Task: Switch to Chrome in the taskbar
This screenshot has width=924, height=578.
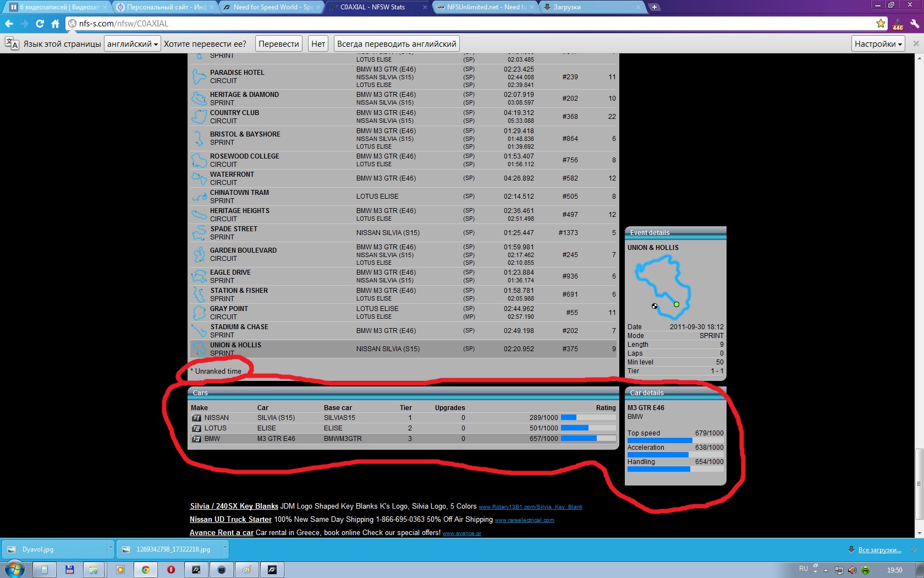Action: pos(145,570)
